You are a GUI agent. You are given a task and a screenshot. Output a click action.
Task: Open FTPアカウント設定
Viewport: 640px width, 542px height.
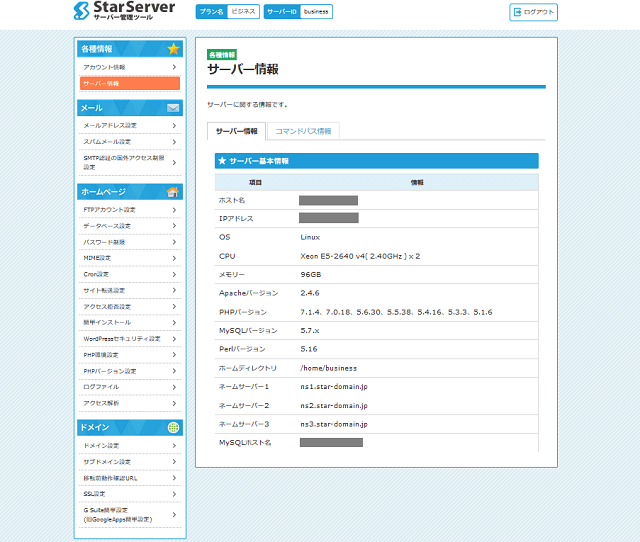point(130,210)
